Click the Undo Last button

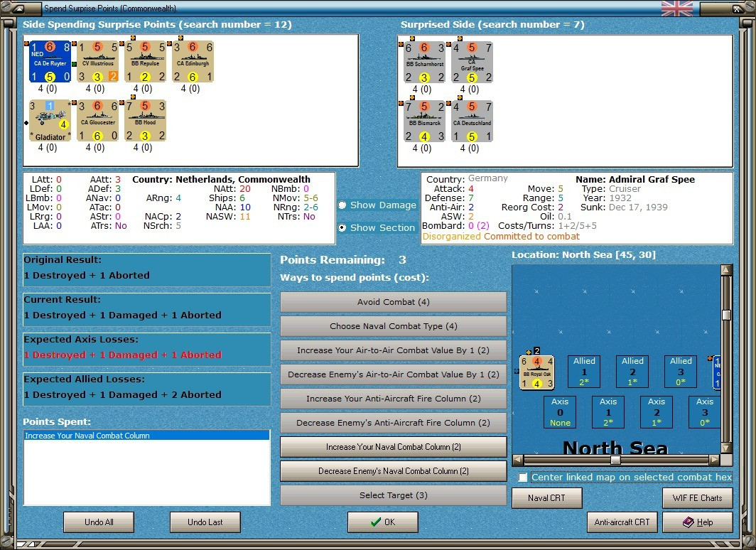(x=205, y=522)
